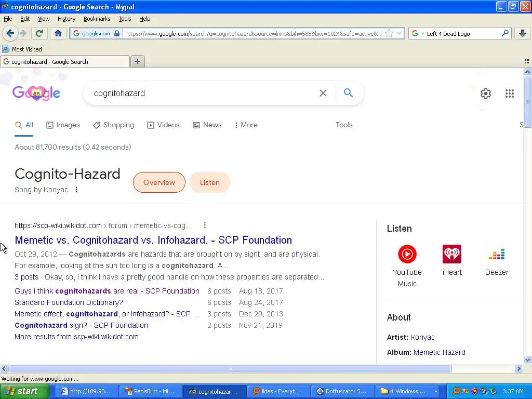Screen dimensions: 532x399
Task: Listen on Deezer
Action: (x=497, y=260)
